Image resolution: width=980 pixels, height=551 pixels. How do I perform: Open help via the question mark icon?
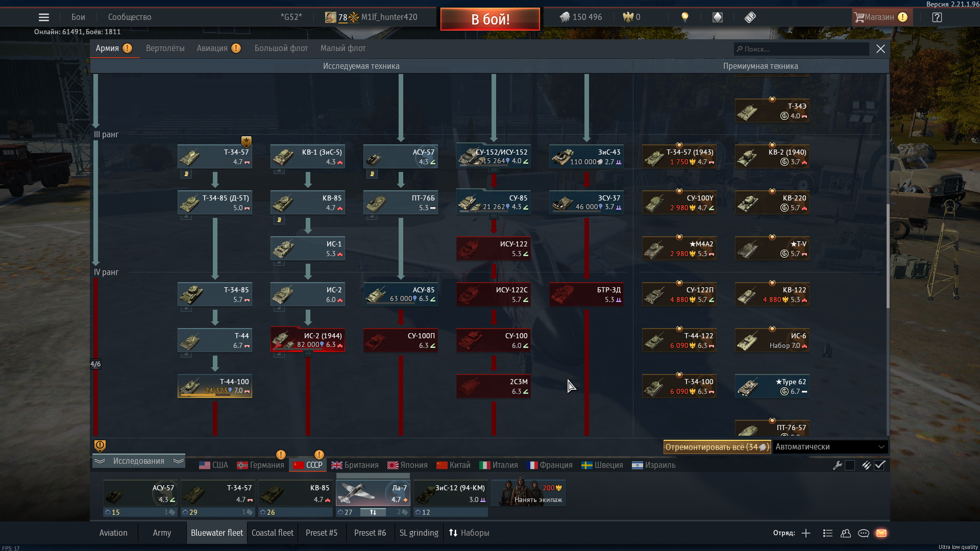coord(937,17)
